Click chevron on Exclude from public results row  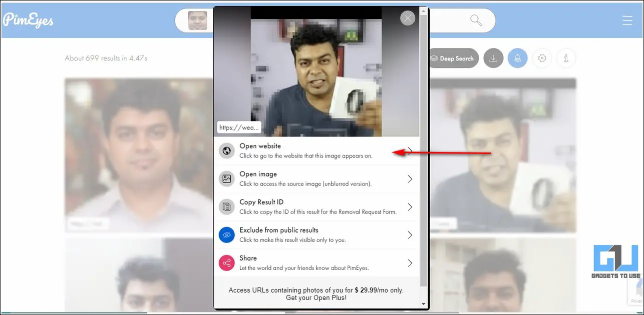pyautogui.click(x=410, y=235)
